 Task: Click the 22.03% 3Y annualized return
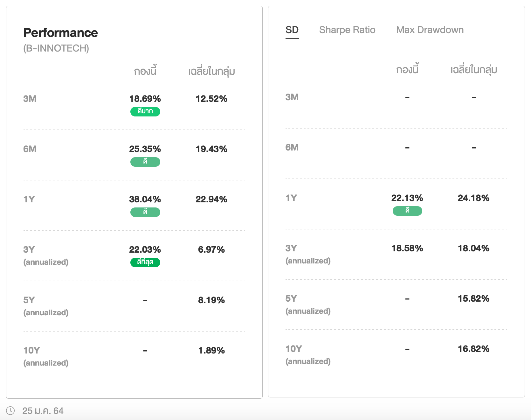145,249
